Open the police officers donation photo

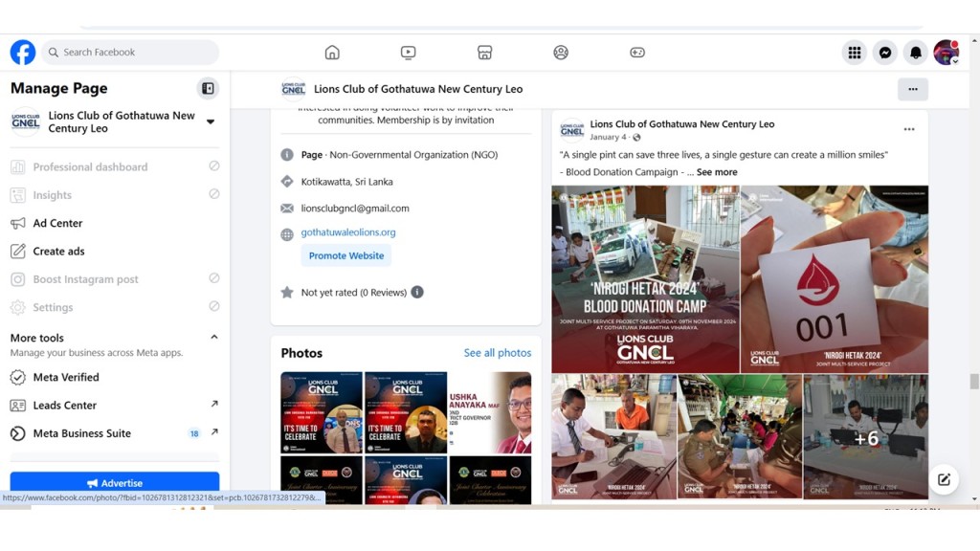pos(740,437)
